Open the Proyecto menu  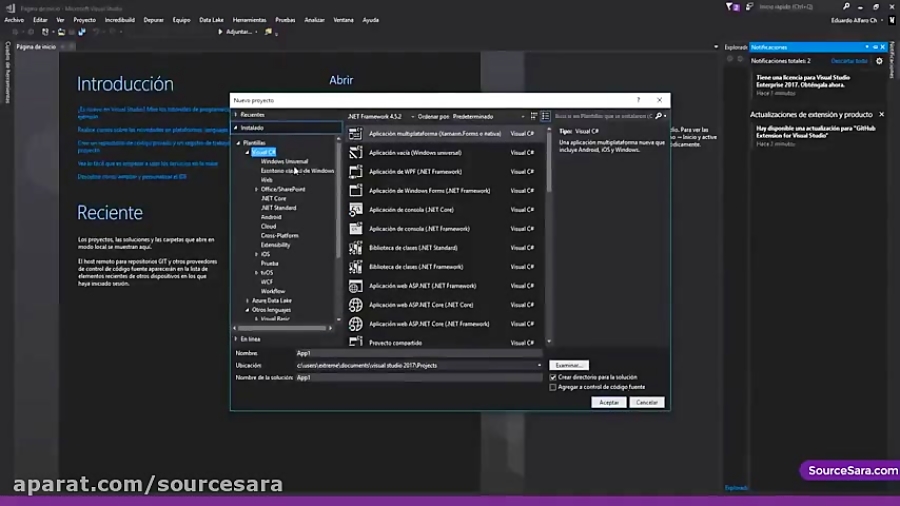click(84, 20)
